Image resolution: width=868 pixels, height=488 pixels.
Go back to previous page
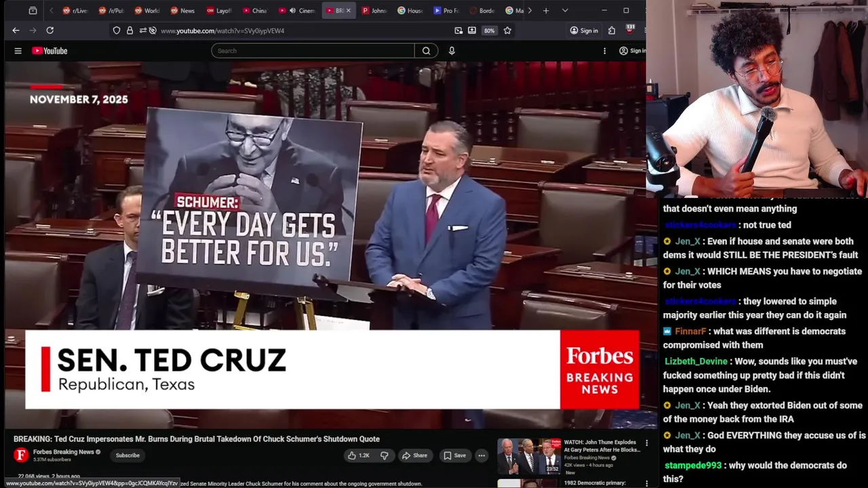pyautogui.click(x=16, y=30)
